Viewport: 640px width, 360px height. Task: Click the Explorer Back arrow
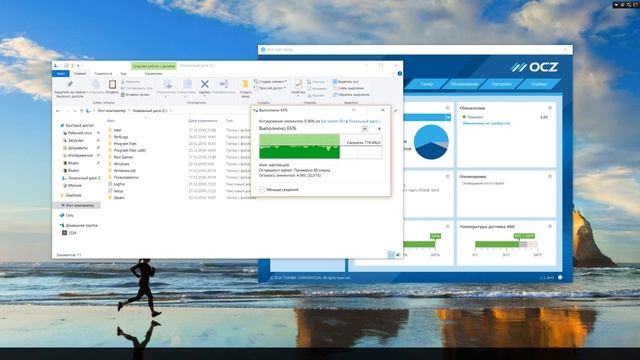pyautogui.click(x=58, y=111)
